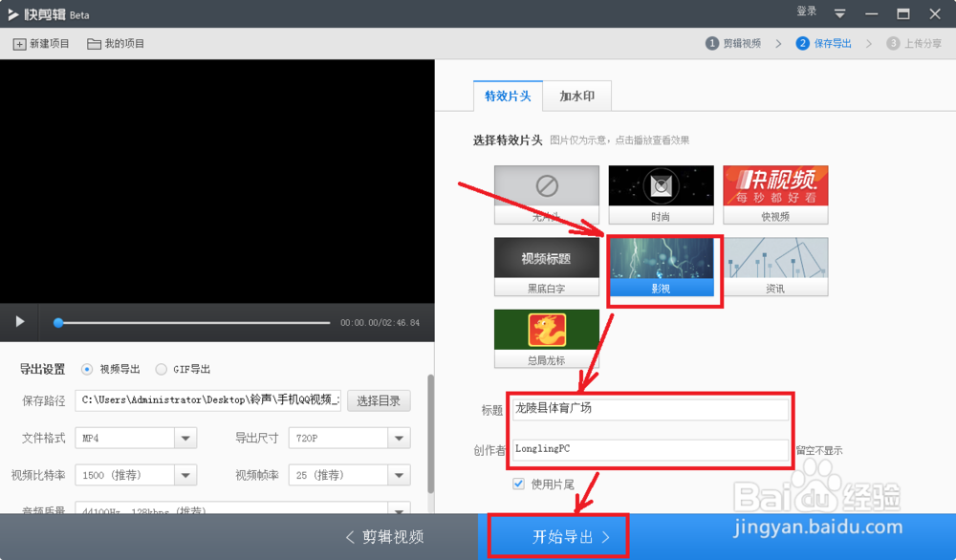Click 登录 to sign in
Screen dimensions: 956x560
coord(806,11)
